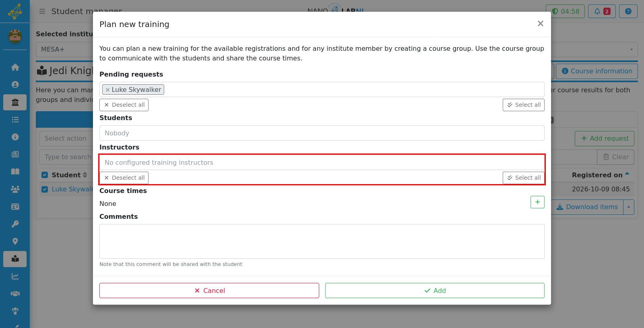Image resolution: width=644 pixels, height=328 pixels.
Task: Open notifications bell with 2 alerts
Action: point(602,11)
